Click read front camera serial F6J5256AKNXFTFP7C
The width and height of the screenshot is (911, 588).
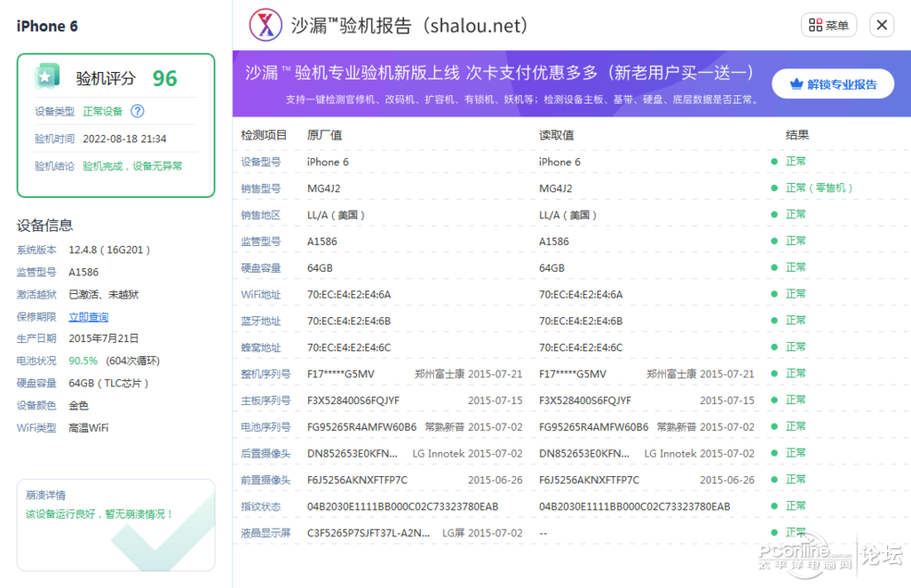pos(588,481)
